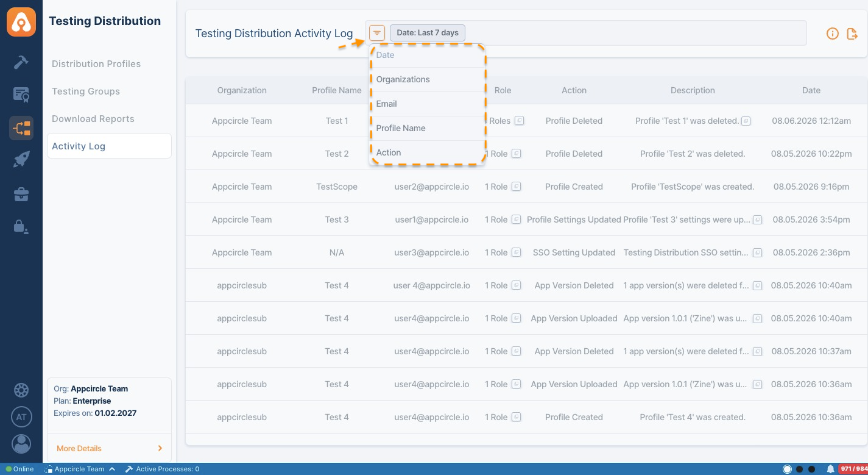Click the date 08.05.2026 9:16pm
868x475 pixels.
(811, 187)
